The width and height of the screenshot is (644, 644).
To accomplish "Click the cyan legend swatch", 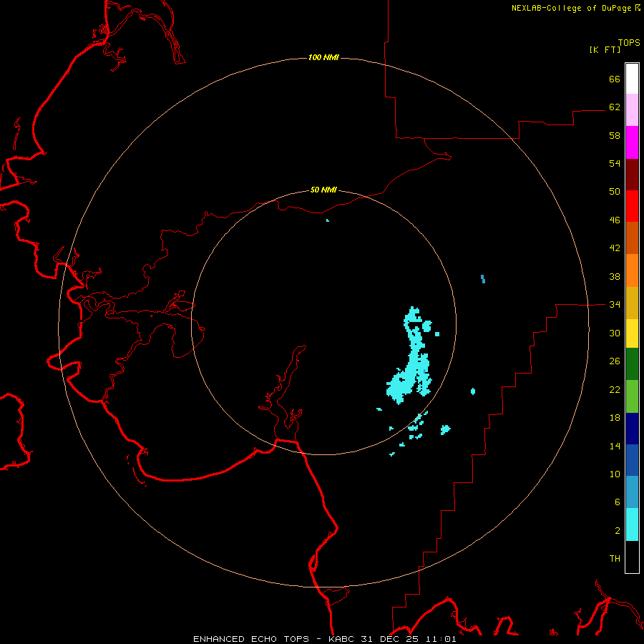I will click(632, 525).
